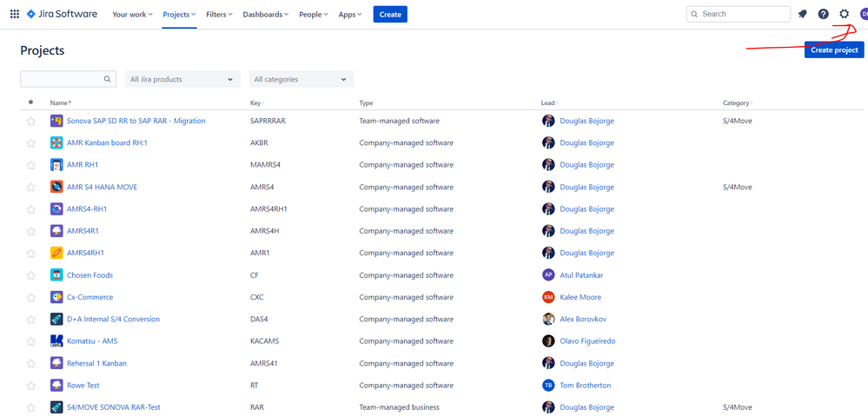Screen dimensions: 868x416
Task: Expand the Filters menu
Action: 219,15
